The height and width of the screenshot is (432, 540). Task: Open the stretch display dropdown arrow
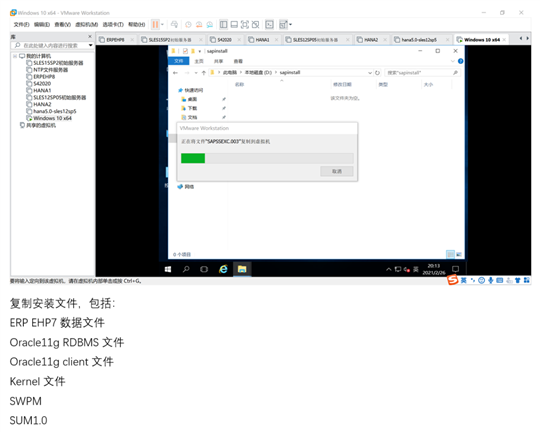pyautogui.click(x=291, y=24)
